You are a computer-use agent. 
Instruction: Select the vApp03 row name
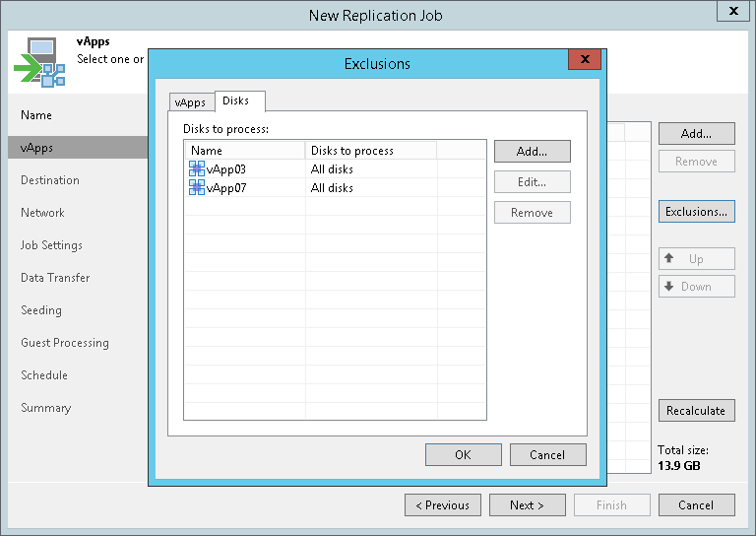226,169
